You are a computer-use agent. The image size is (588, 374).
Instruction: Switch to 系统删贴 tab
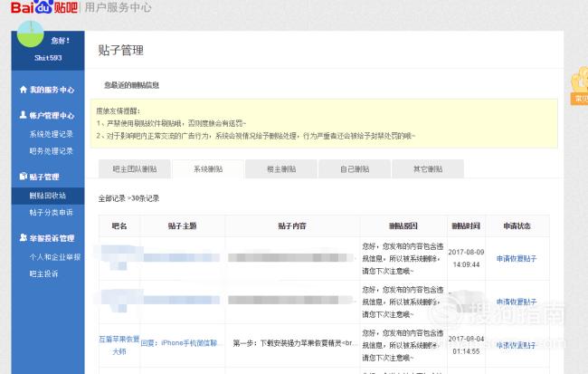pyautogui.click(x=208, y=169)
